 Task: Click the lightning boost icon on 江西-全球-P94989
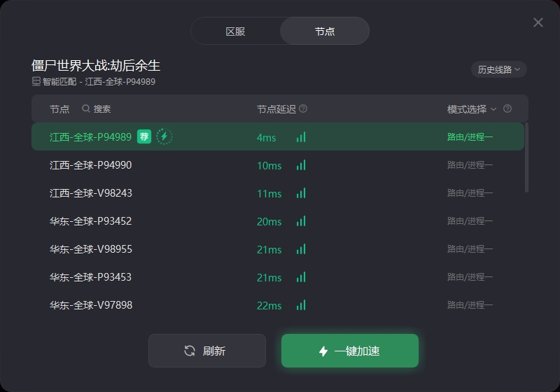164,136
